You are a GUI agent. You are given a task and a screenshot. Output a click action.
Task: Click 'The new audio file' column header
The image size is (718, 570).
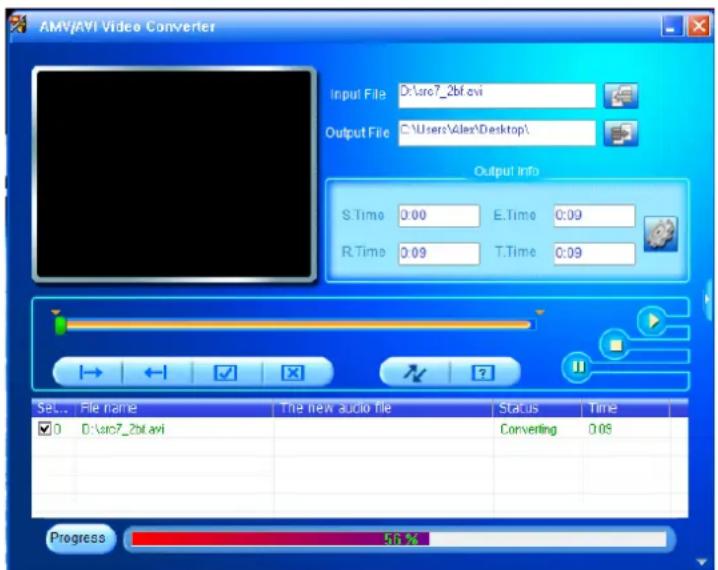(382, 408)
